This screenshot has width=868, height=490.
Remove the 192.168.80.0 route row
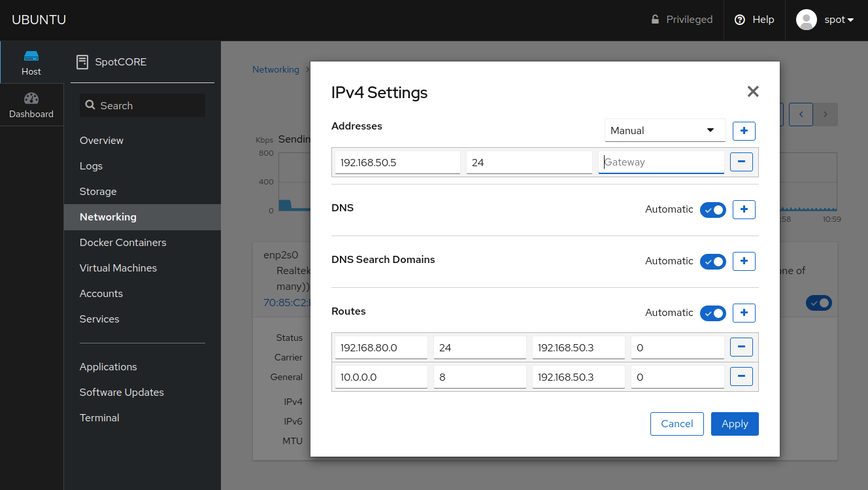pos(741,347)
